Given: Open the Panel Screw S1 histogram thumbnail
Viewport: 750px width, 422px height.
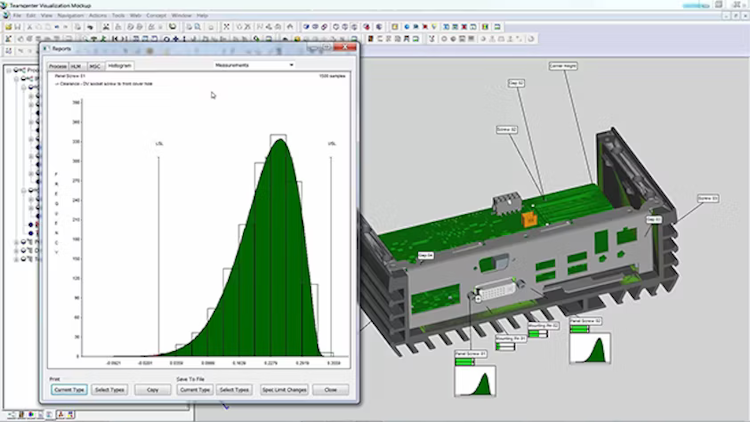Looking at the screenshot, I should pos(475,379).
